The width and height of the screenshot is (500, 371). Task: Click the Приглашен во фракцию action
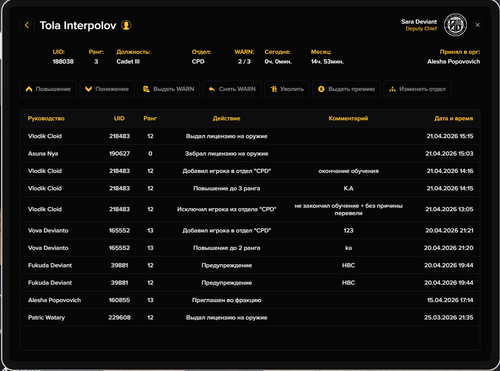[227, 300]
